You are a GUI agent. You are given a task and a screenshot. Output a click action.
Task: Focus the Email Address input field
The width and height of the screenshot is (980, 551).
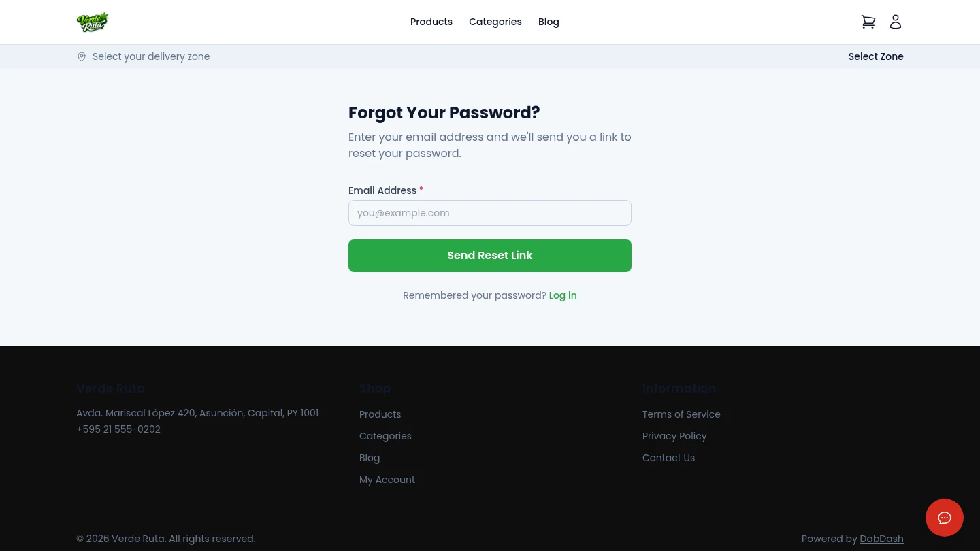(x=490, y=213)
